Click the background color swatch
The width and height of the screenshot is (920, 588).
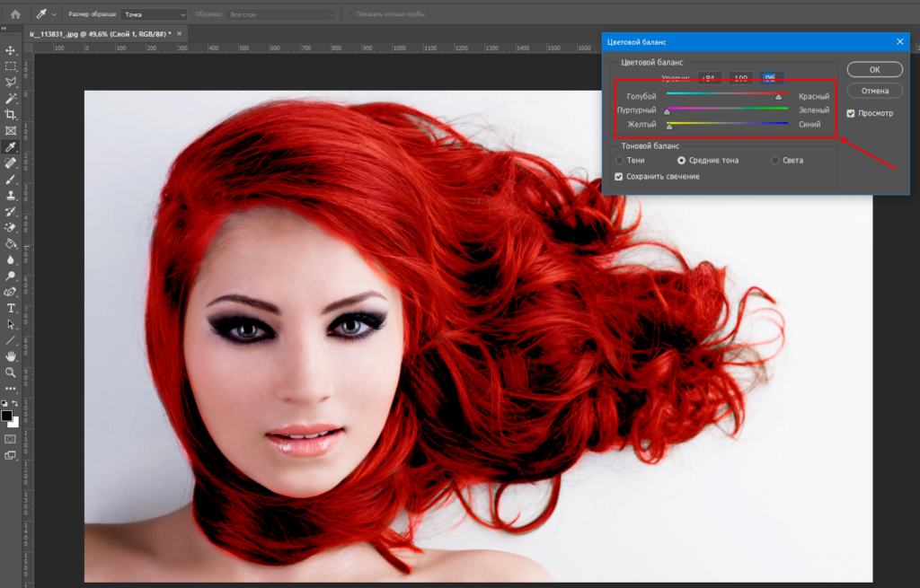[14, 423]
